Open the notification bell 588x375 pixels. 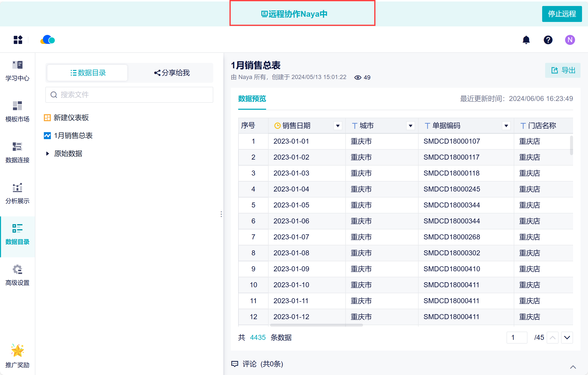tap(526, 40)
